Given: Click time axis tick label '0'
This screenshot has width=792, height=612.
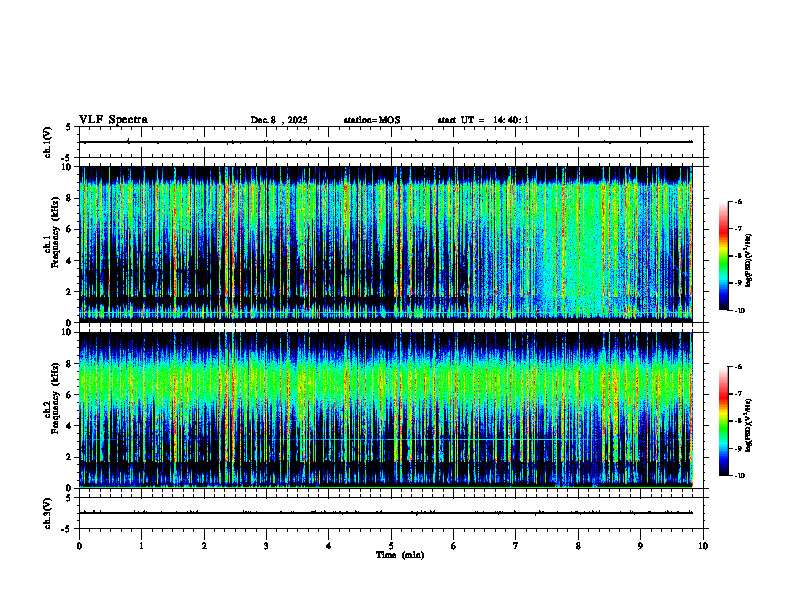Looking at the screenshot, I should pyautogui.click(x=79, y=546).
